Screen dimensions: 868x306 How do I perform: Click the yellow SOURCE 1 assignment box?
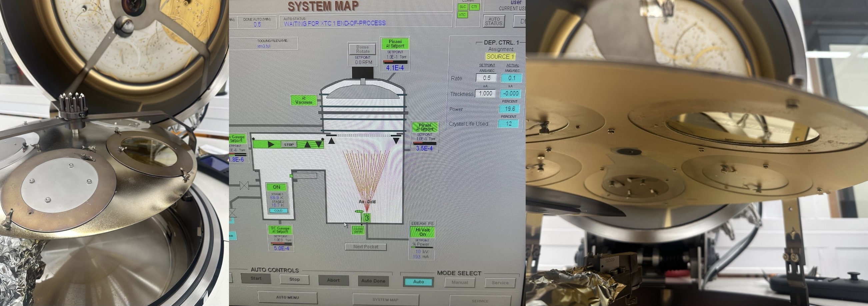pyautogui.click(x=500, y=57)
